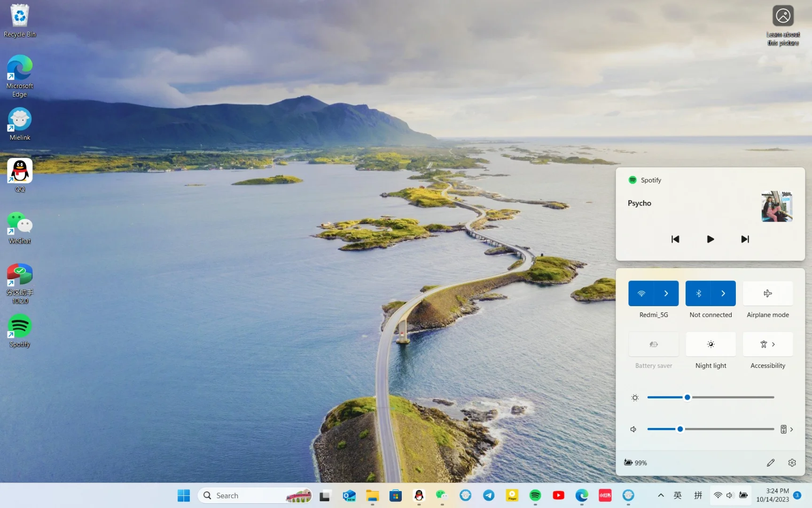Viewport: 812px width, 508px height.
Task: Expand the Bluetooth devices list arrow
Action: click(x=723, y=294)
